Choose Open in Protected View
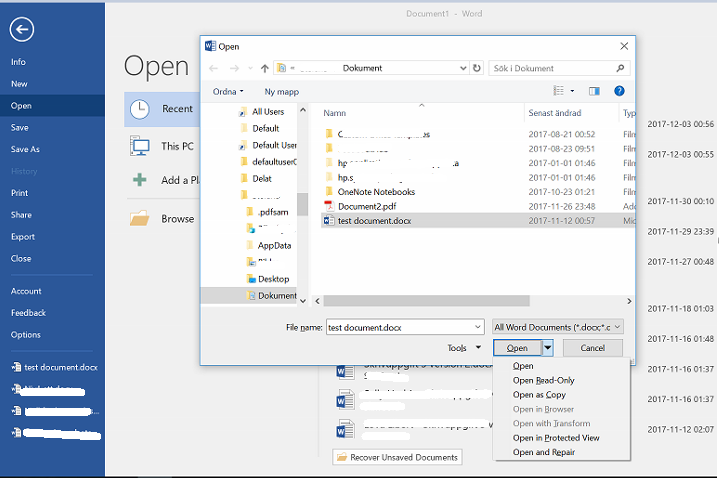The height and width of the screenshot is (478, 719). 556,438
